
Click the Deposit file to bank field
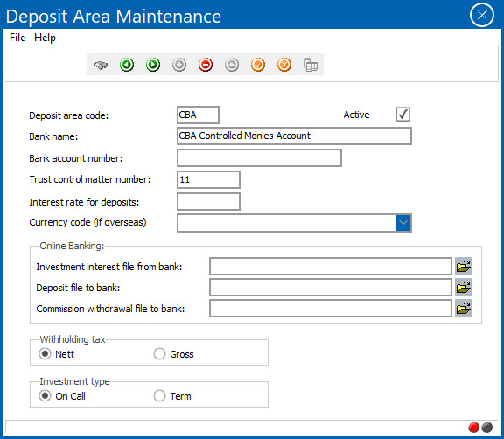point(331,287)
